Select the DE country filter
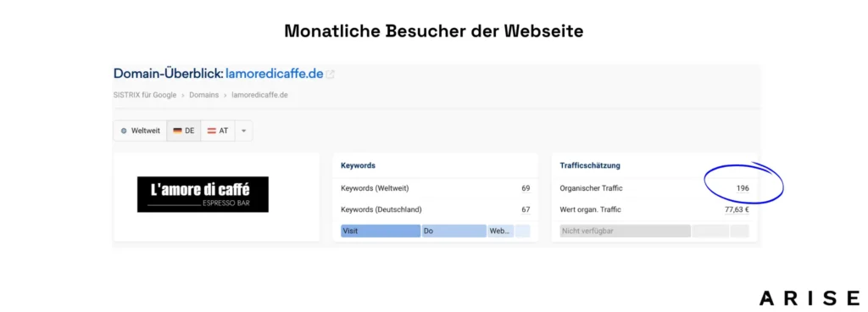Screen dimensions: 868x312 point(184,131)
